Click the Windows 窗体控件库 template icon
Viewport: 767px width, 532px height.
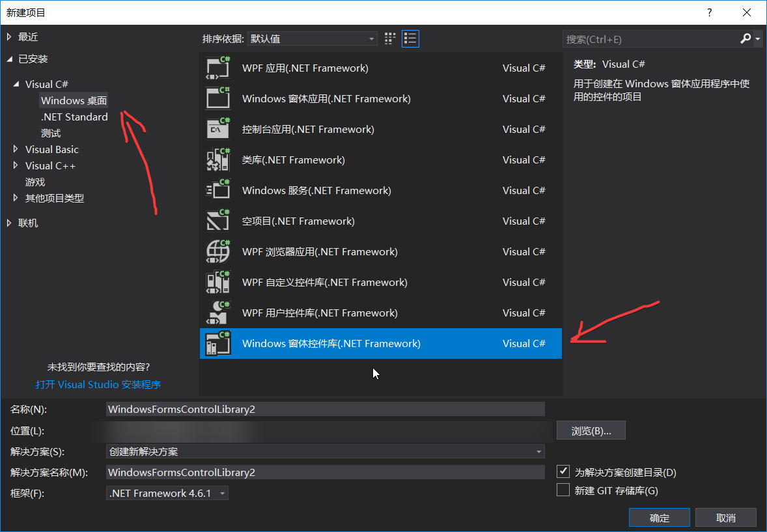pyautogui.click(x=217, y=343)
